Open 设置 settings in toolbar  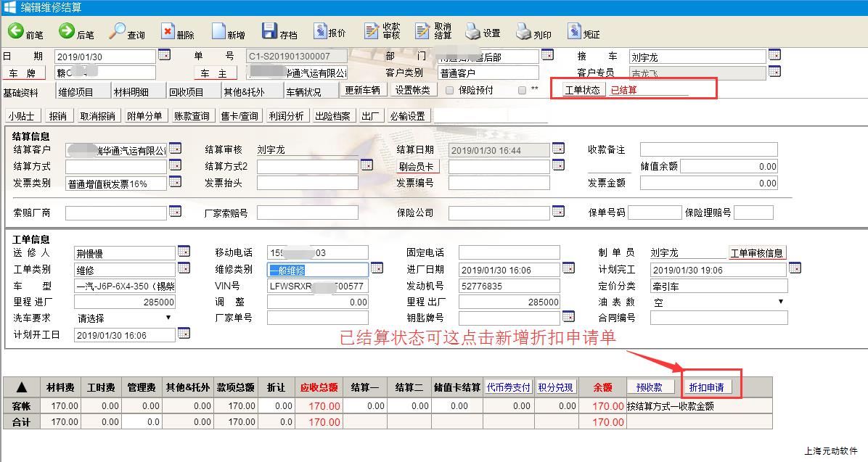pos(473,31)
